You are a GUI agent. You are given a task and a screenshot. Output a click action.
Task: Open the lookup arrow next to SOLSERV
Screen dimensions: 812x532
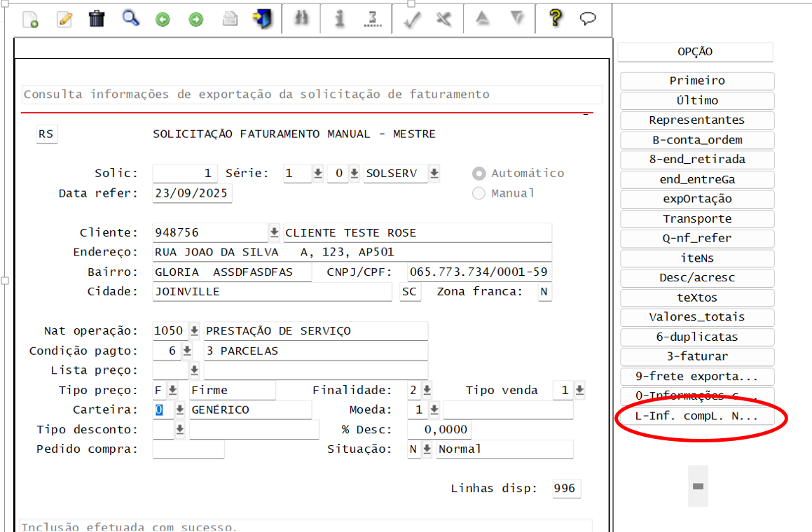434,174
